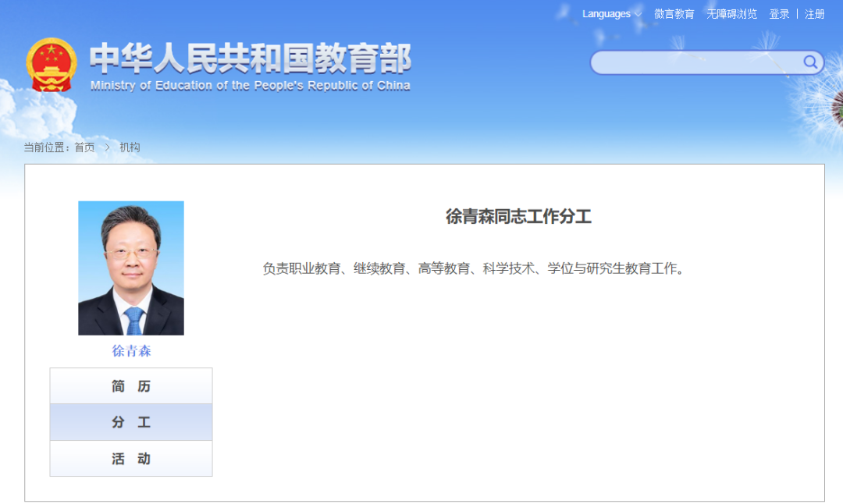Click the 注册 register link
This screenshot has width=843, height=504.
click(814, 14)
